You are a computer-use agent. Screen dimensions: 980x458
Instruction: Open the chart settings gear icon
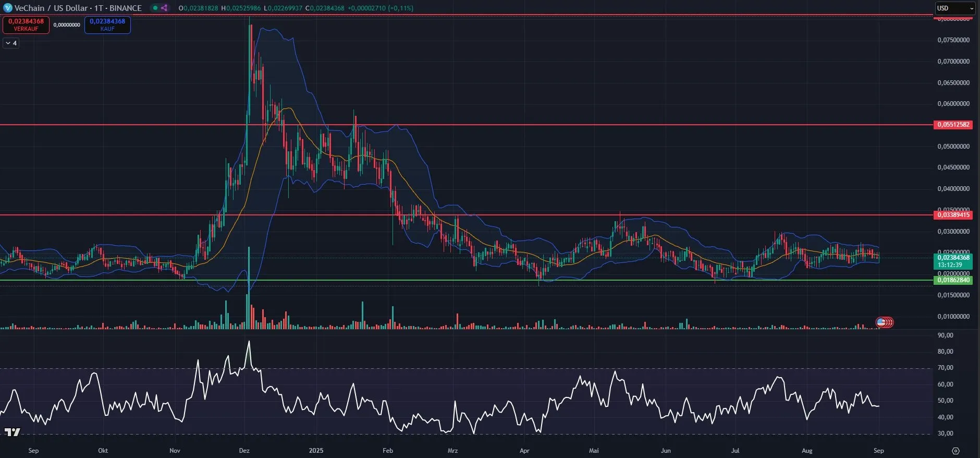(955, 451)
